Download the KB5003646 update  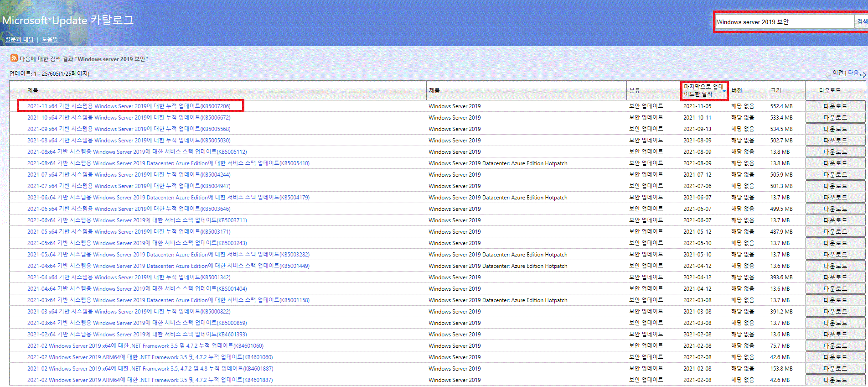click(x=835, y=209)
